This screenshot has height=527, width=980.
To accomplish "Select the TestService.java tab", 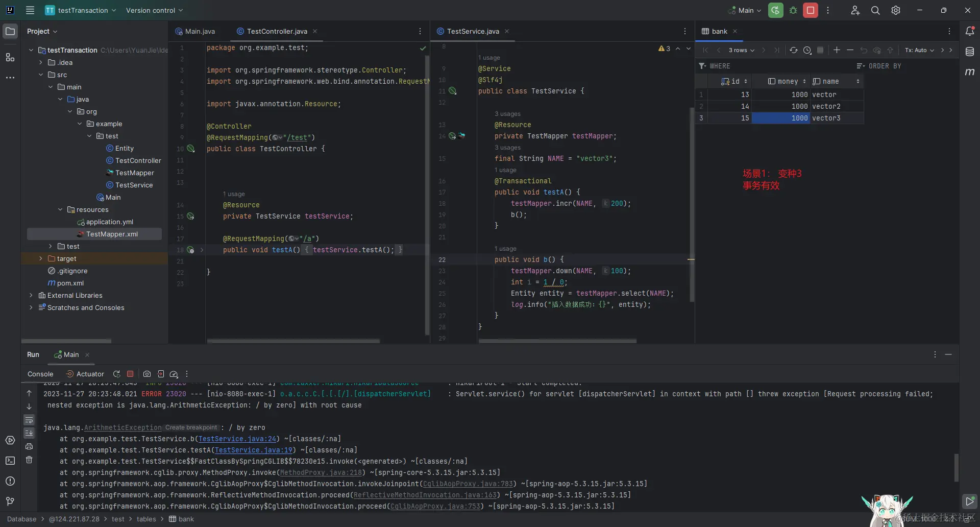I will point(473,31).
